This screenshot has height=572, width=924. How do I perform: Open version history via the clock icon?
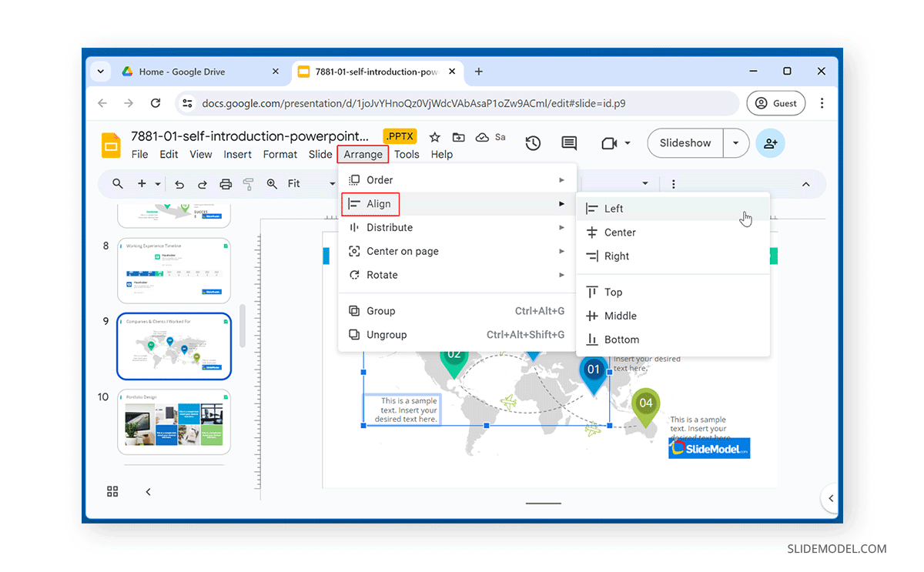532,142
